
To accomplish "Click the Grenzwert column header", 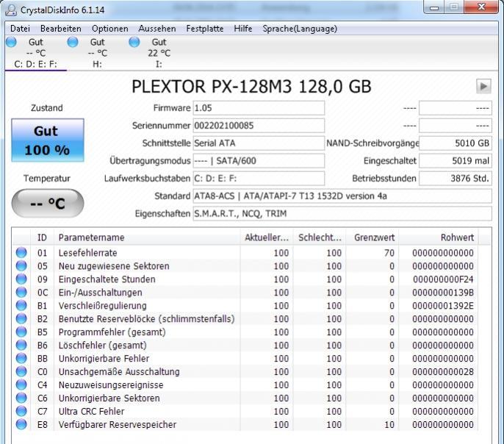I will tap(372, 237).
